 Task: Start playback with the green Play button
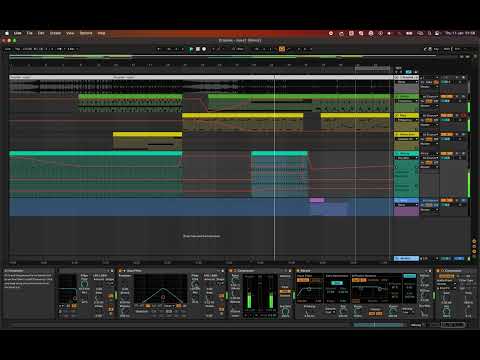191,49
